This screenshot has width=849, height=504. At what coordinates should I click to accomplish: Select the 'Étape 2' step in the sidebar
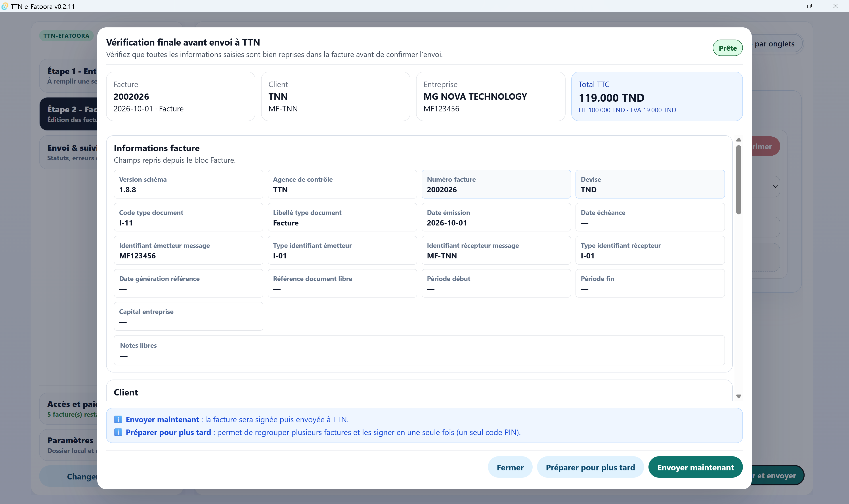tap(68, 114)
